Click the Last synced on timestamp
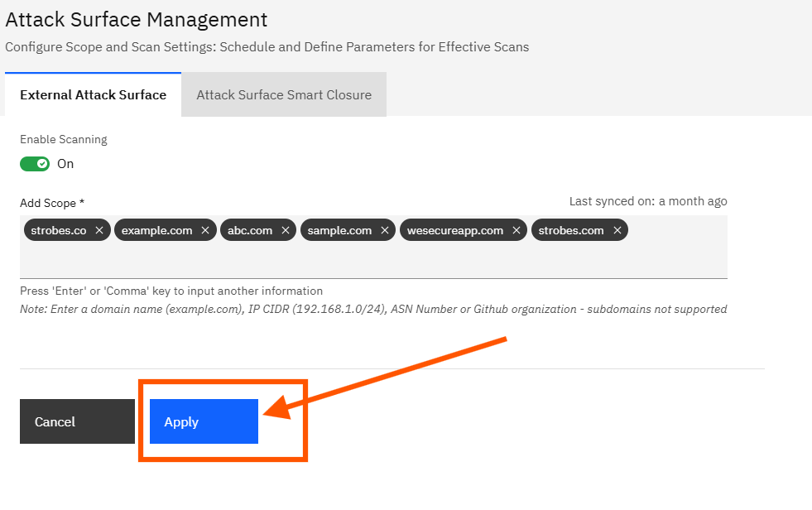 [x=648, y=201]
